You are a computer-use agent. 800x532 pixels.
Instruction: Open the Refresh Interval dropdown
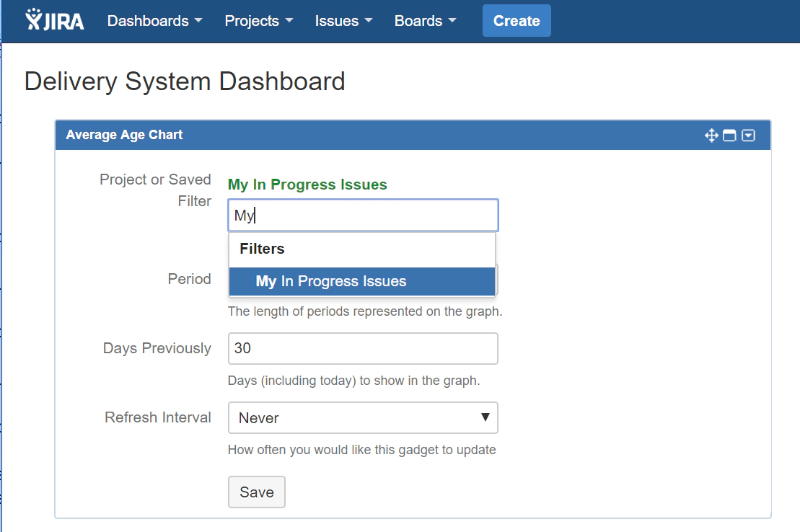tap(363, 418)
